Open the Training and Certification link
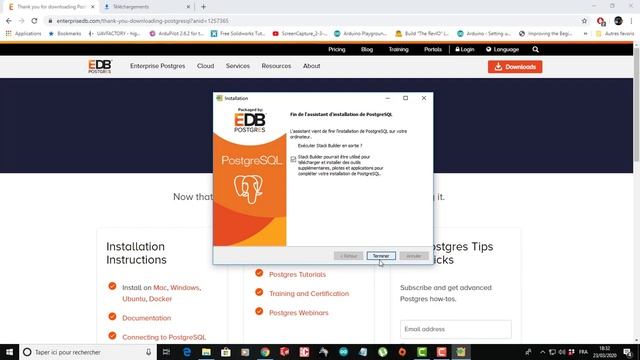 [309, 293]
